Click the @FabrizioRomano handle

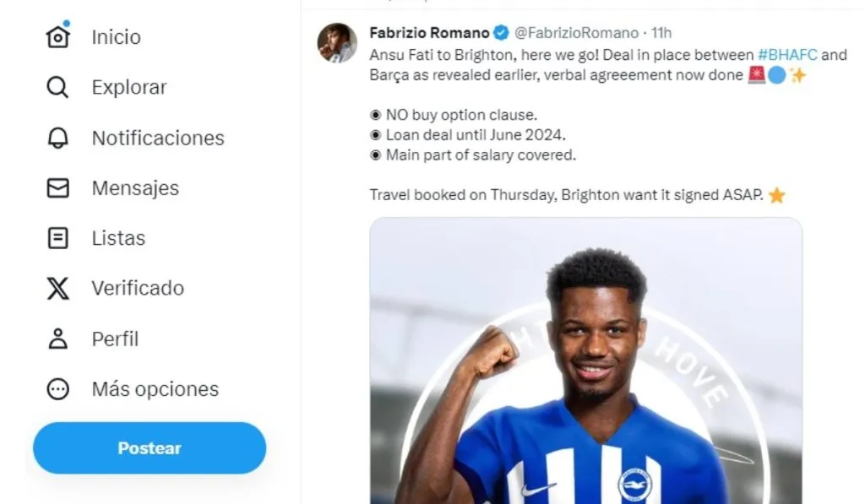pyautogui.click(x=576, y=33)
